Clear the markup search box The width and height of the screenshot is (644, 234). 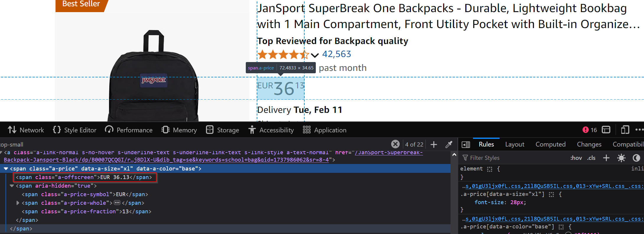(395, 144)
